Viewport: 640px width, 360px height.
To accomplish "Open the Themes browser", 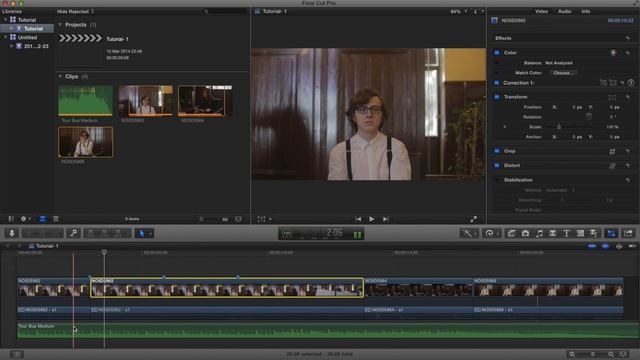I will point(594,233).
